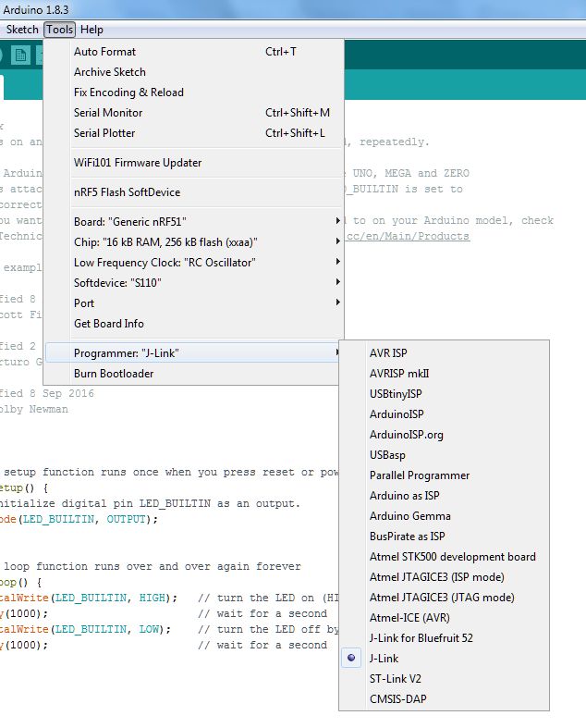The width and height of the screenshot is (586, 728).
Task: Select AVR ISP programmer
Action: coord(445,353)
